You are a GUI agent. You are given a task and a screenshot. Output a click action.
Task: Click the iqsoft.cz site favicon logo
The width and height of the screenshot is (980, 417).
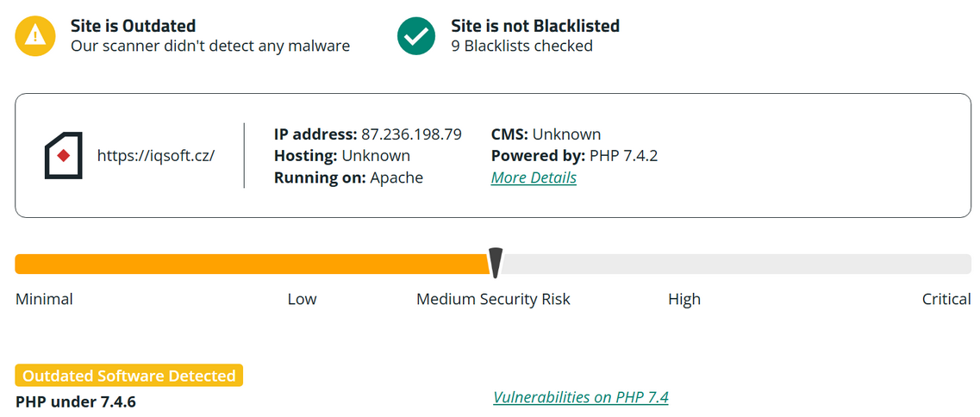(63, 156)
